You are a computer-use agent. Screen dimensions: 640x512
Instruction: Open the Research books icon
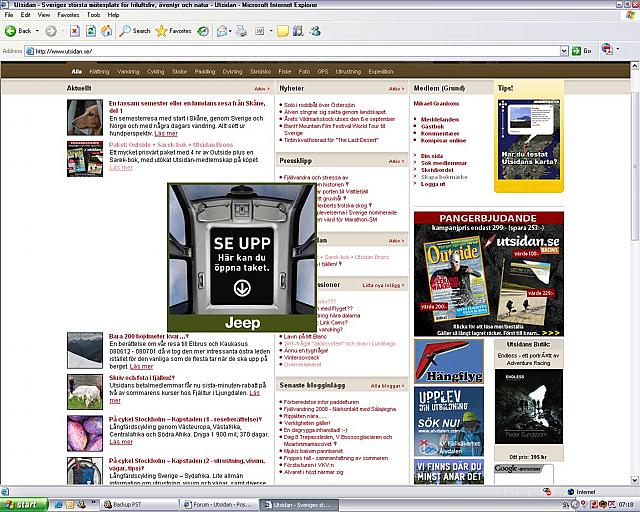pyautogui.click(x=298, y=31)
